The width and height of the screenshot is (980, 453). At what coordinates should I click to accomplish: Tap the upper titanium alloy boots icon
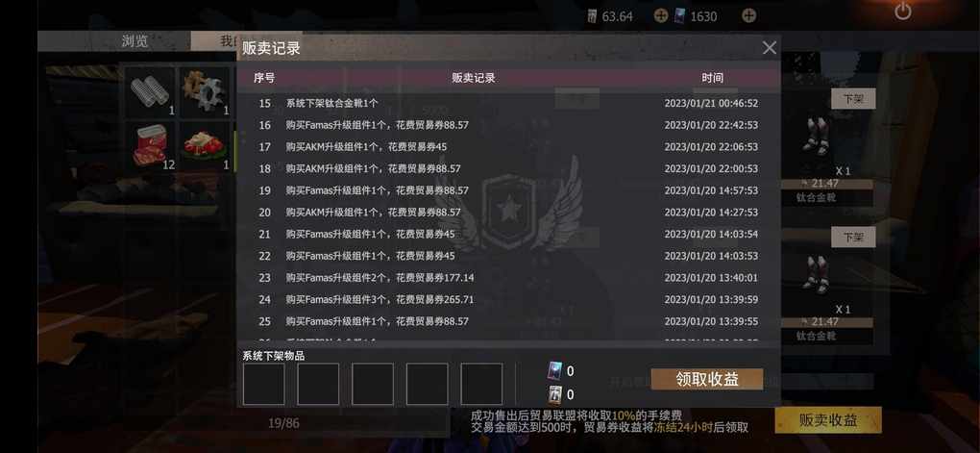point(815,136)
